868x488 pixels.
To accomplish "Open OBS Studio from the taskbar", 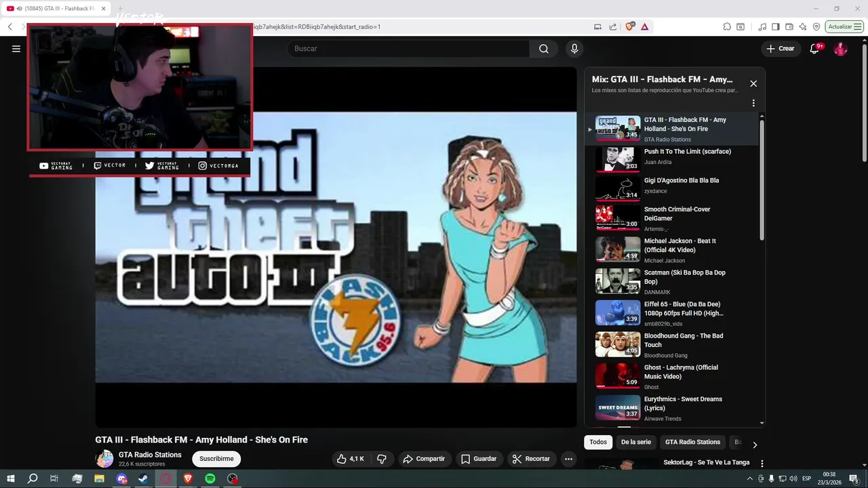I will [x=233, y=479].
